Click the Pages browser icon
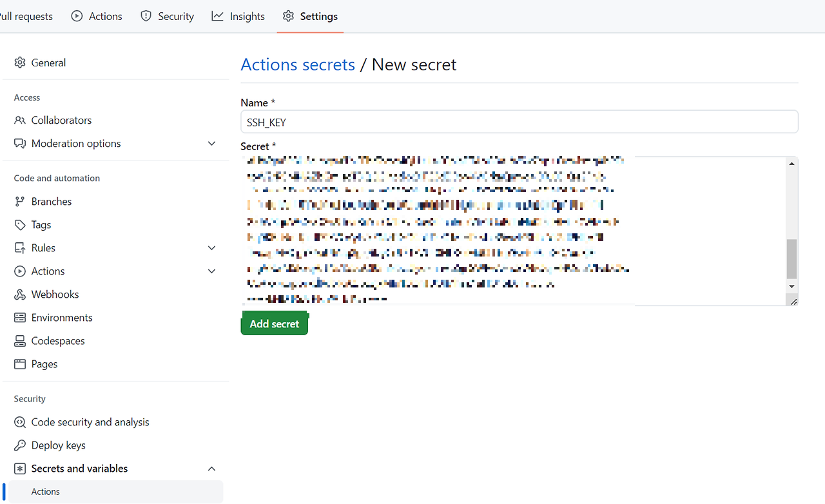The image size is (825, 504). click(20, 364)
